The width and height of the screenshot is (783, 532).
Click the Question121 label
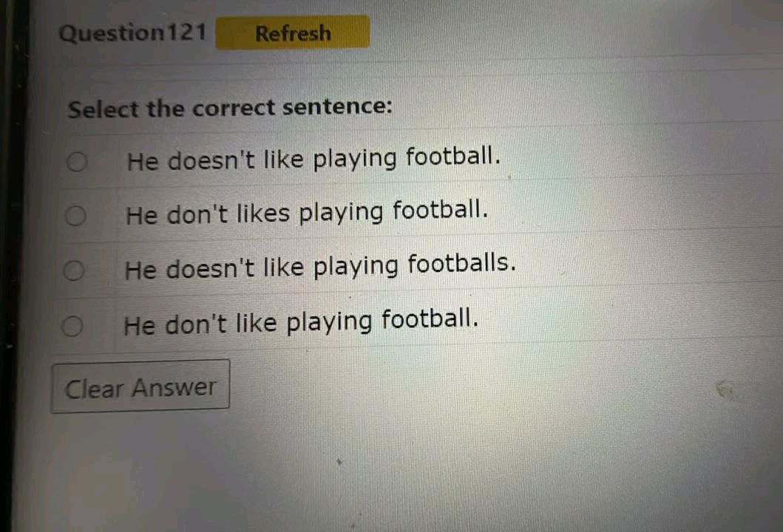[x=132, y=33]
